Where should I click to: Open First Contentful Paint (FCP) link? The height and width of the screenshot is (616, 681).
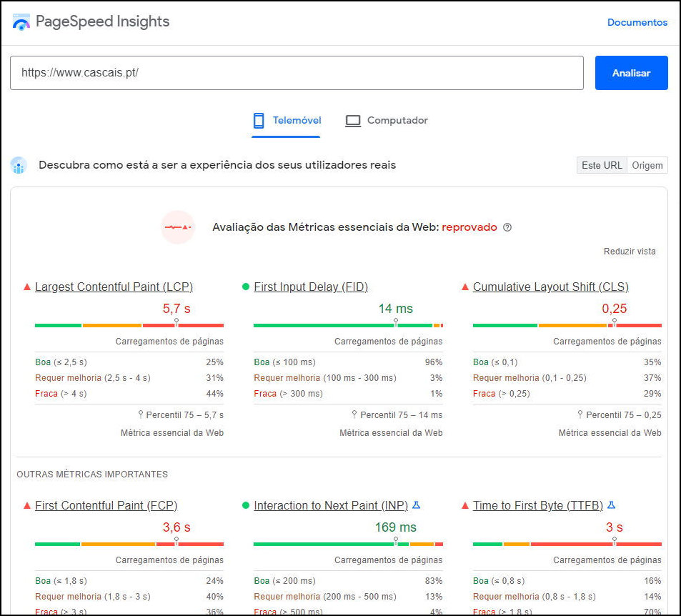(x=106, y=505)
